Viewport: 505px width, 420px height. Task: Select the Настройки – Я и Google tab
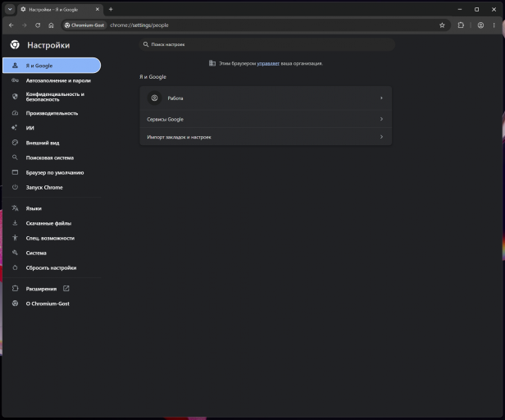pos(60,9)
